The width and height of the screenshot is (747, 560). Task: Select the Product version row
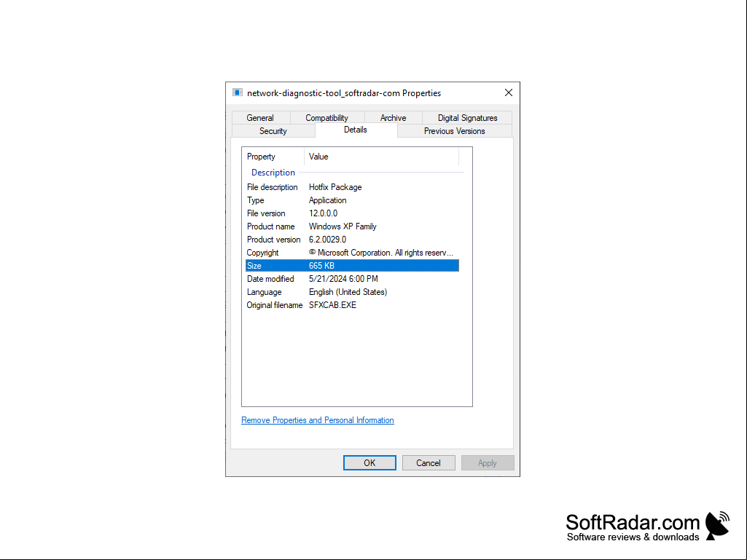pos(352,240)
